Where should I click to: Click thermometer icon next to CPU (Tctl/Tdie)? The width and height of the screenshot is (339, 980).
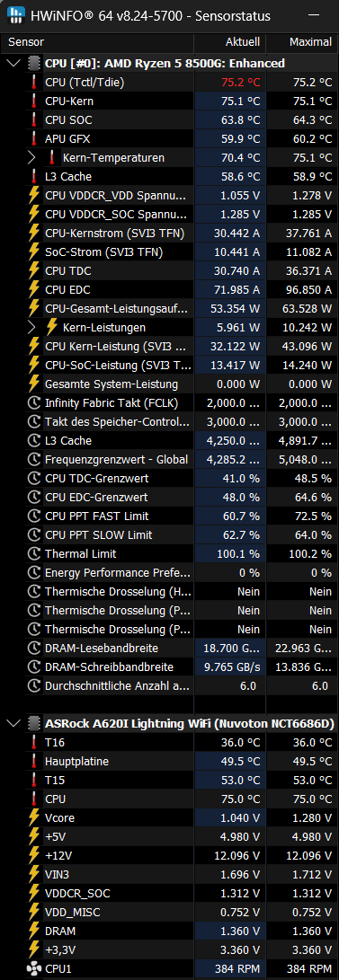pyautogui.click(x=34, y=82)
